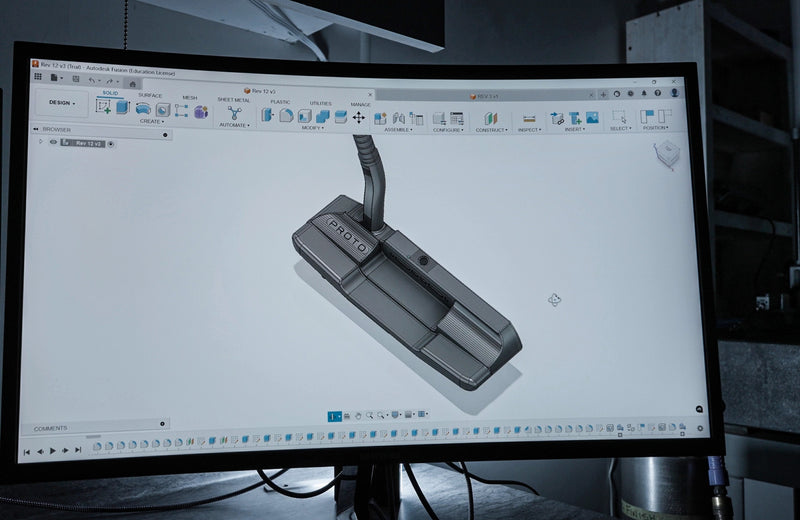Switch to the MANAGE tab
The image size is (800, 520).
point(361,105)
